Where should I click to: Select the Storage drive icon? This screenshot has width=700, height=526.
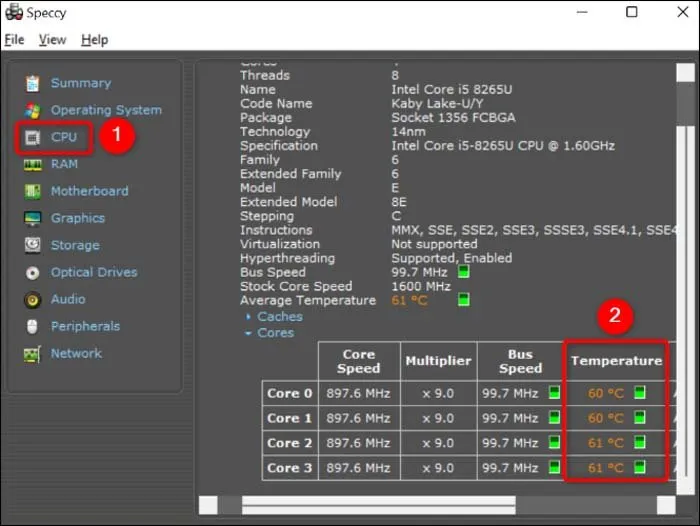[33, 245]
